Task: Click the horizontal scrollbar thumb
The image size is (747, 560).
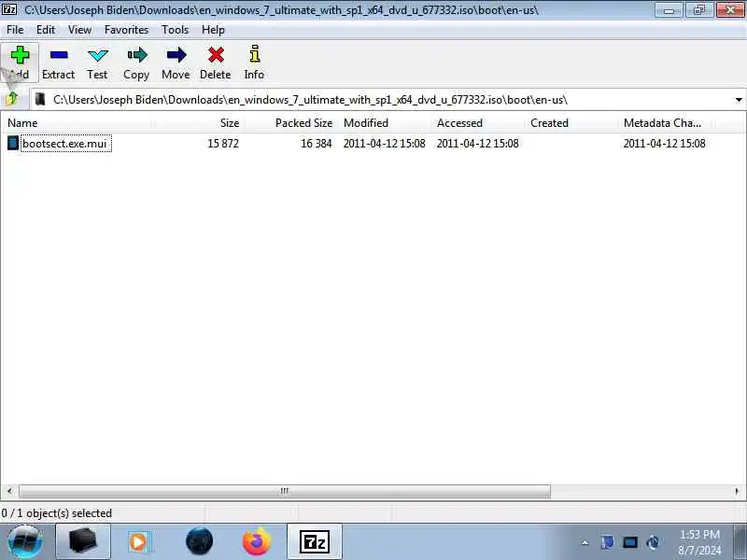Action: coord(285,491)
